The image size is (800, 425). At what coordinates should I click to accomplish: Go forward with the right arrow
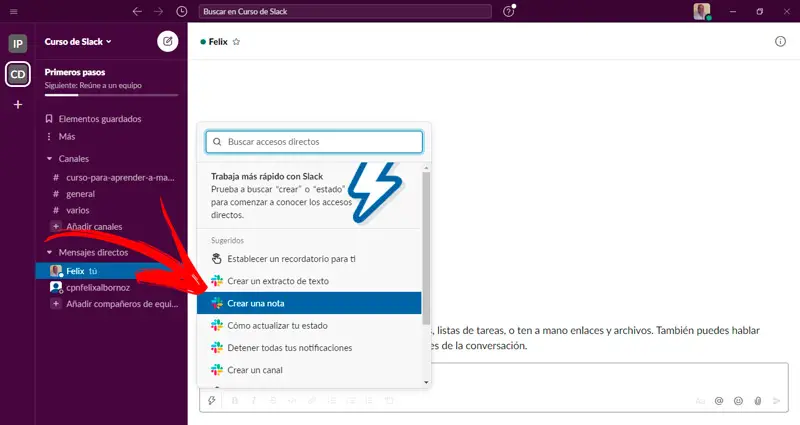159,11
